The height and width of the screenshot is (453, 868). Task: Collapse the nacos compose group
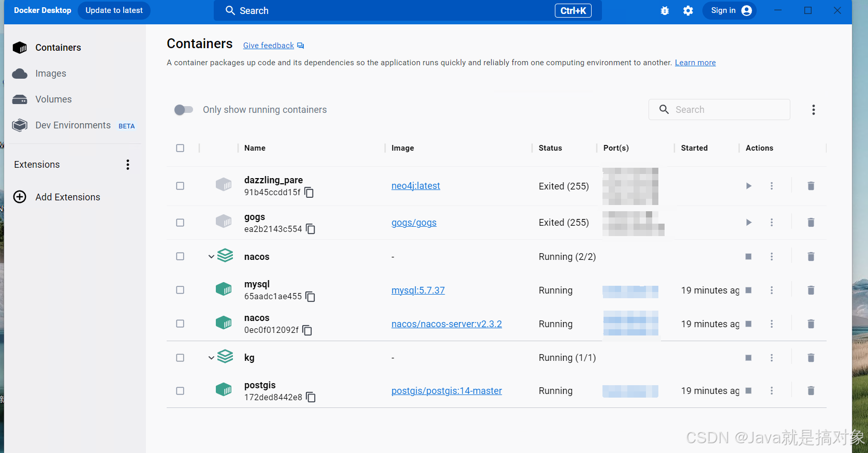211,257
